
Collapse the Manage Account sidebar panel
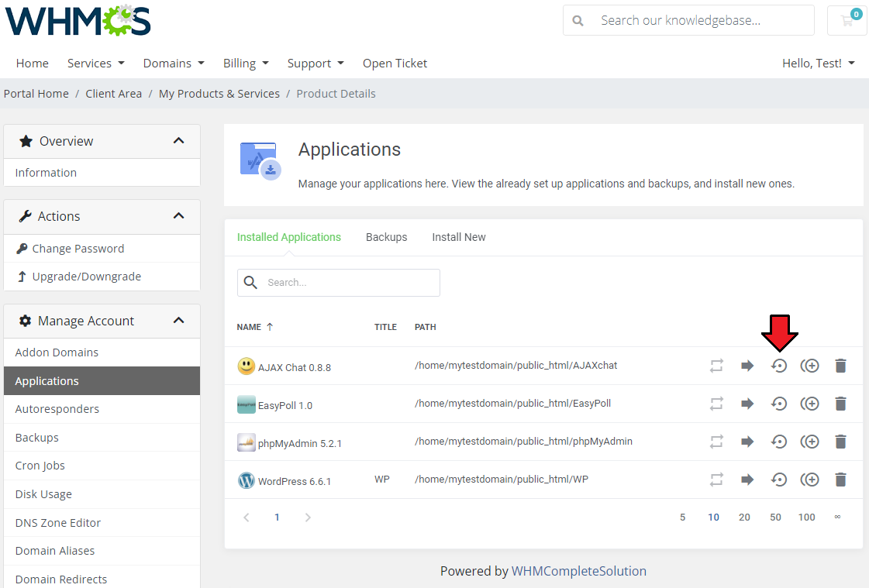tap(178, 321)
